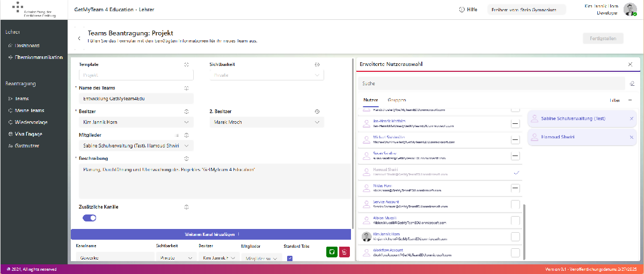Image resolution: width=644 pixels, height=274 pixels.
Task: Check the box for Niklas Horn
Action: point(515,188)
